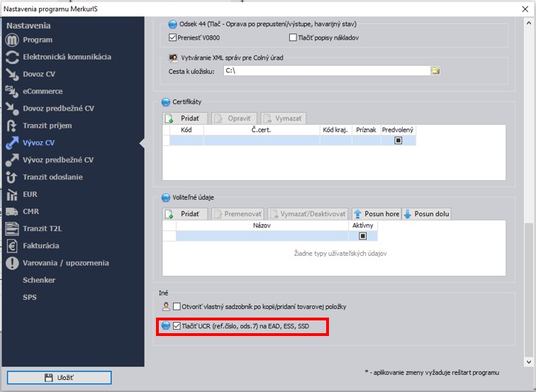Select the Tranzit T2L section label
Image resolution: width=536 pixels, height=392 pixels.
[x=43, y=229]
